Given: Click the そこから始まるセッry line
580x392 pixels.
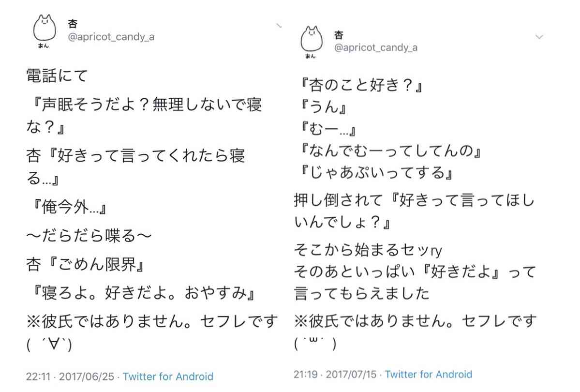Looking at the screenshot, I should pyautogui.click(x=368, y=250).
